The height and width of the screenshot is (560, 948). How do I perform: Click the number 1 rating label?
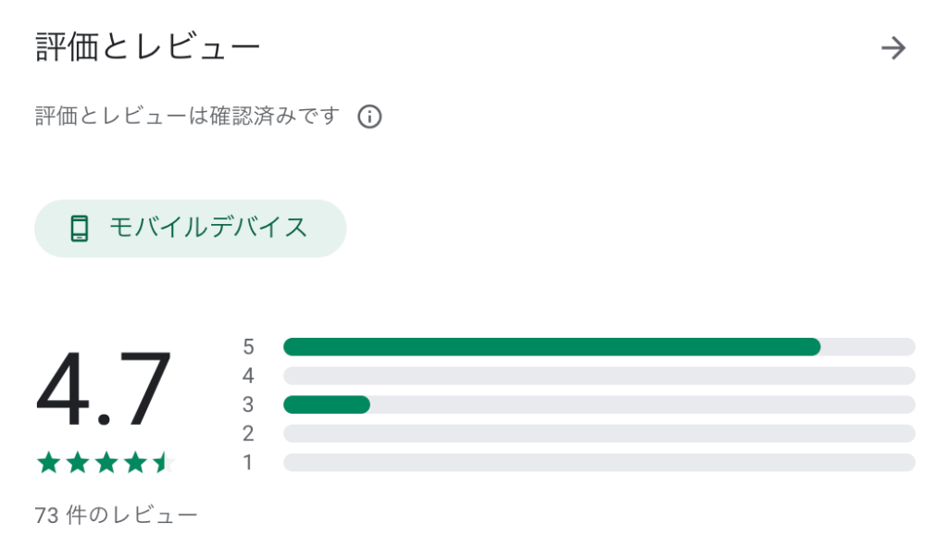coord(248,463)
